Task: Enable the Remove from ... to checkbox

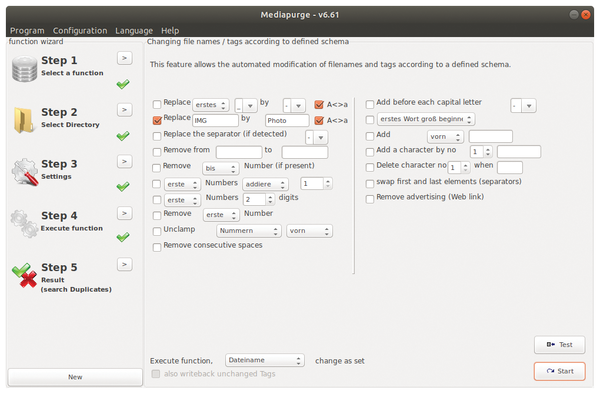Action: click(x=157, y=152)
